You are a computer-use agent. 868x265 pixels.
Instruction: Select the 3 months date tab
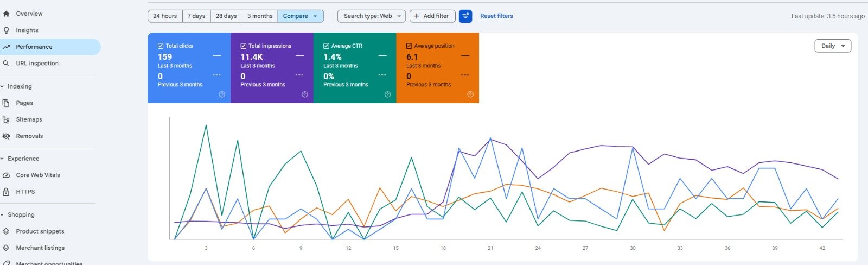260,16
